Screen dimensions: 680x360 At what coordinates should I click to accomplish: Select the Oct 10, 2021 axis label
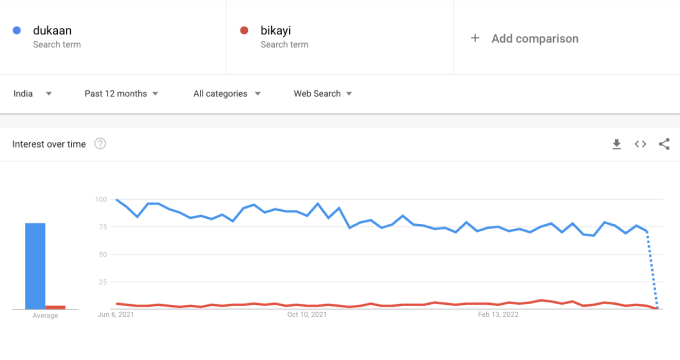click(307, 314)
